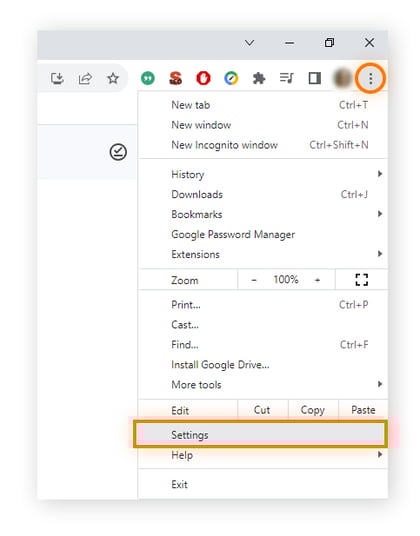Click the Paste button in Edit row
This screenshot has height=536, width=420.
tap(363, 410)
